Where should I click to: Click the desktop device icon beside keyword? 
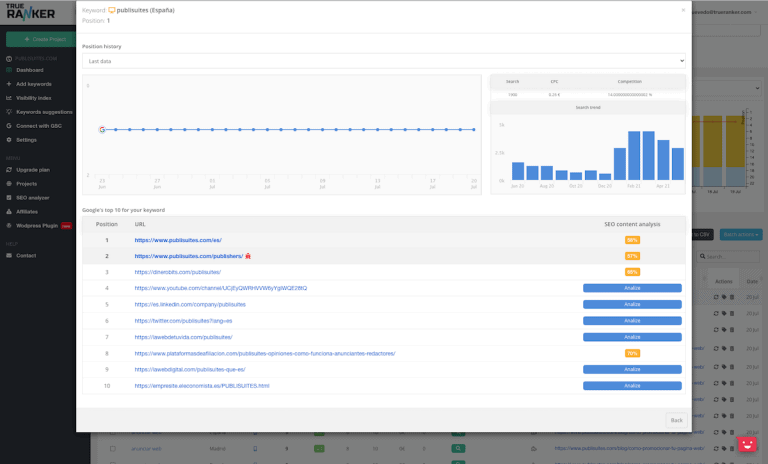pyautogui.click(x=112, y=10)
